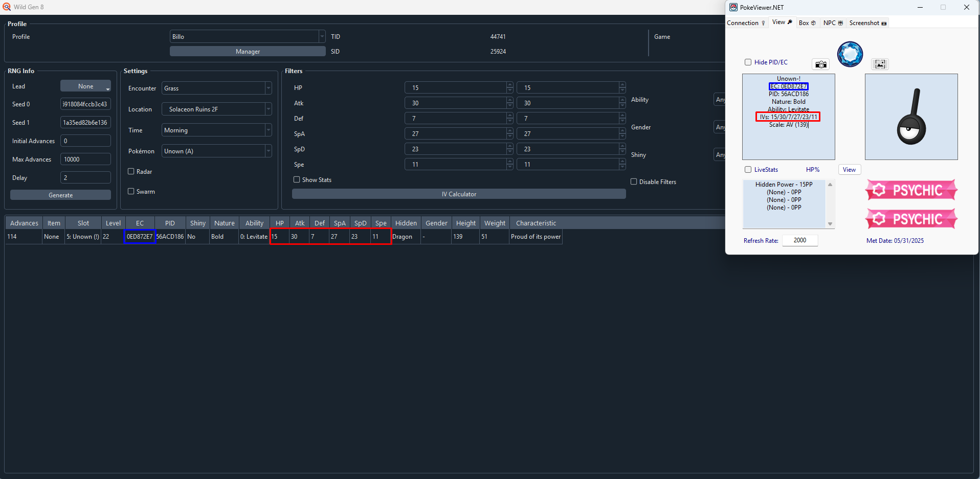Check the Disable Filters option
This screenshot has width=980, height=479.
tap(634, 181)
